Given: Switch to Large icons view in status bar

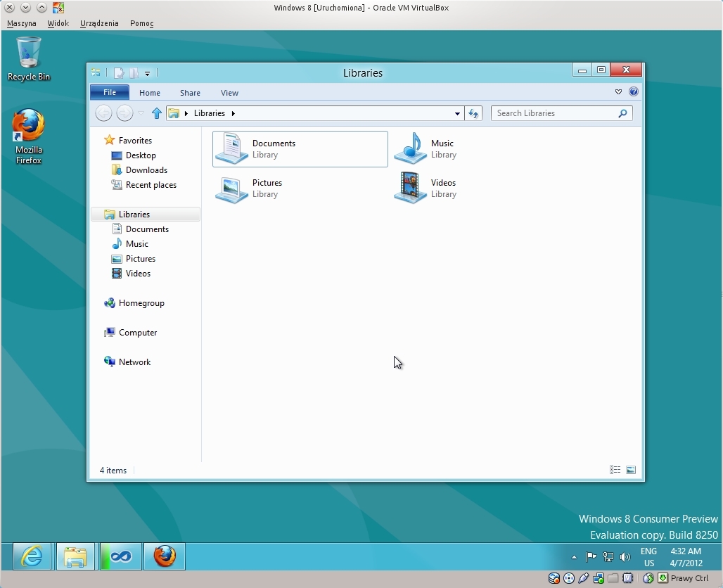Looking at the screenshot, I should (x=631, y=469).
